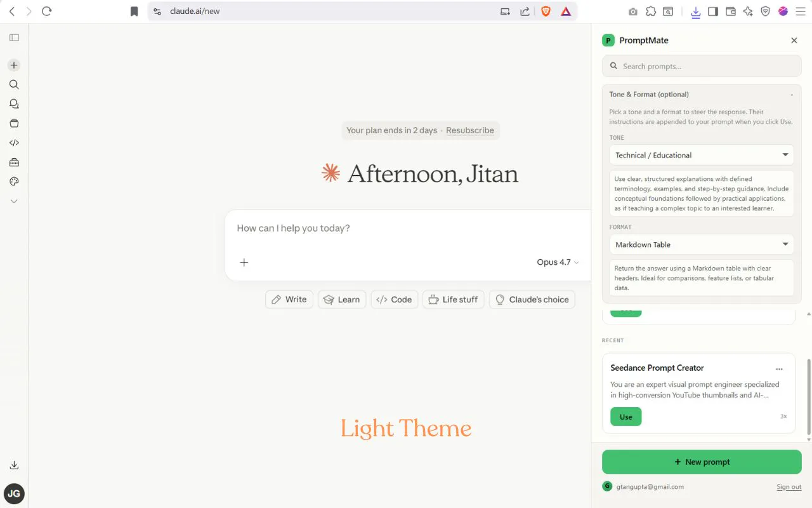Image resolution: width=812 pixels, height=508 pixels.
Task: Select the Life stuff suggestion chip
Action: point(454,300)
